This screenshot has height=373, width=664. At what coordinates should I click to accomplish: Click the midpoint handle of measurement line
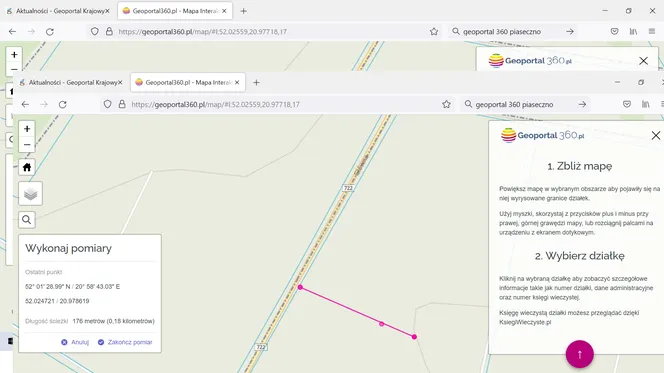click(x=382, y=324)
